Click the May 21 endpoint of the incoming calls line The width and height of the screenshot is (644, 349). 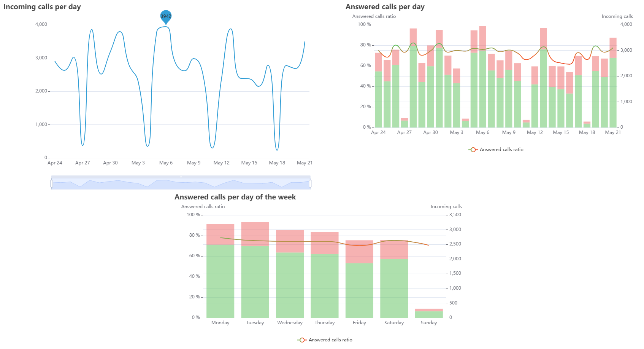[305, 42]
